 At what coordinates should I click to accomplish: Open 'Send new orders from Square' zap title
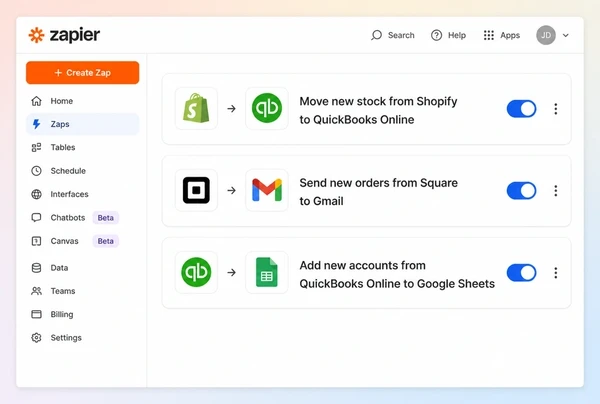378,192
